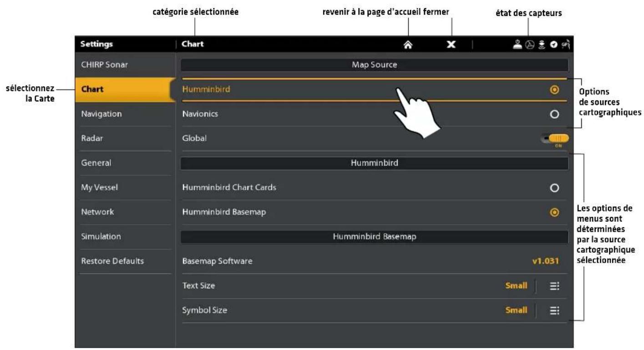Switch to the General settings category

pos(126,163)
